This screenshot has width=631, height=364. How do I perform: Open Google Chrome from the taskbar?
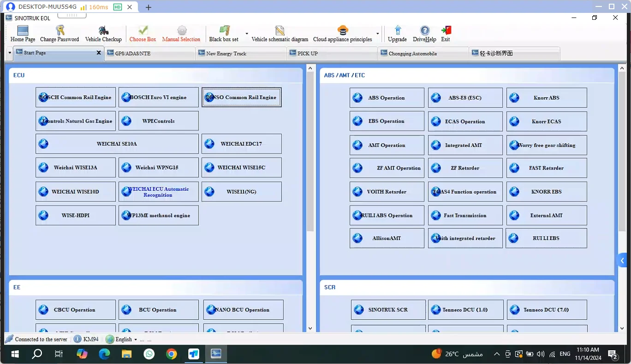tap(171, 354)
